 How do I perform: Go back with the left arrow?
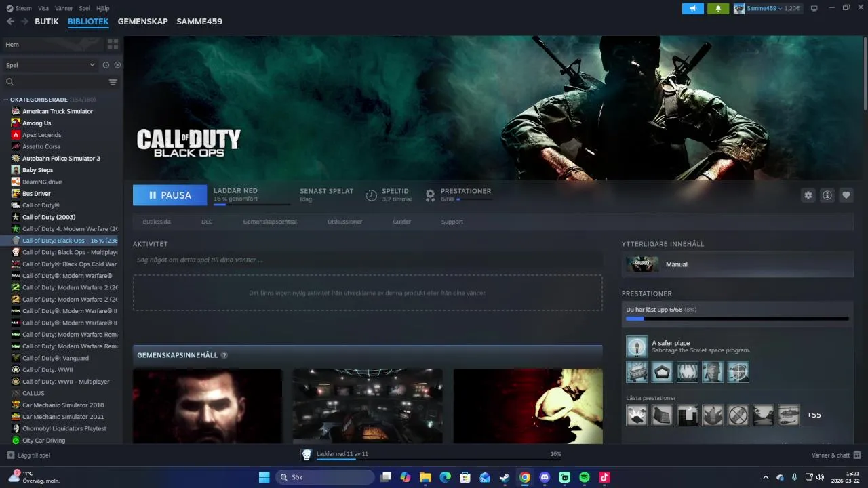tap(10, 21)
